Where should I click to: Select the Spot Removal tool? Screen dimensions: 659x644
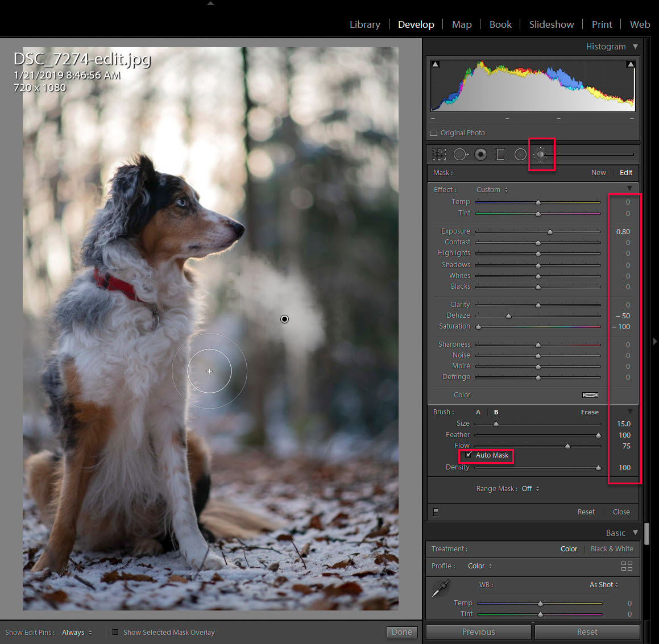pos(460,154)
